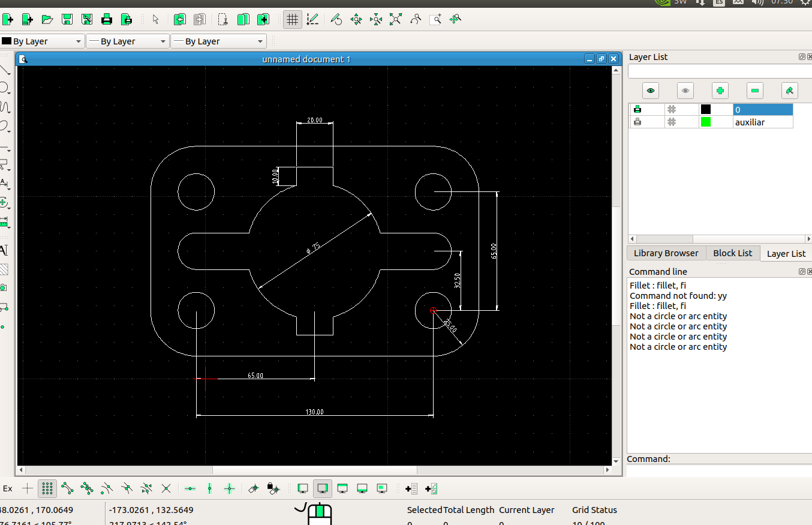The height and width of the screenshot is (525, 812).
Task: Remove layer using the minus icon
Action: pos(754,91)
